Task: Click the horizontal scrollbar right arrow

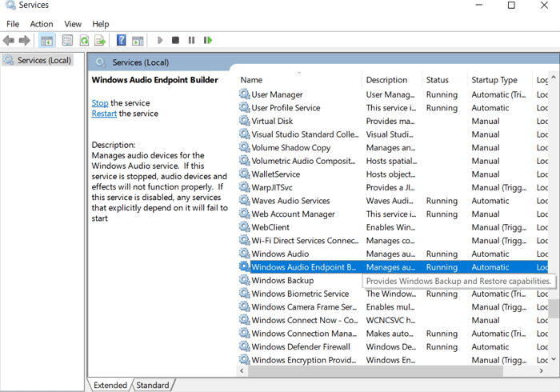Action: [x=542, y=370]
